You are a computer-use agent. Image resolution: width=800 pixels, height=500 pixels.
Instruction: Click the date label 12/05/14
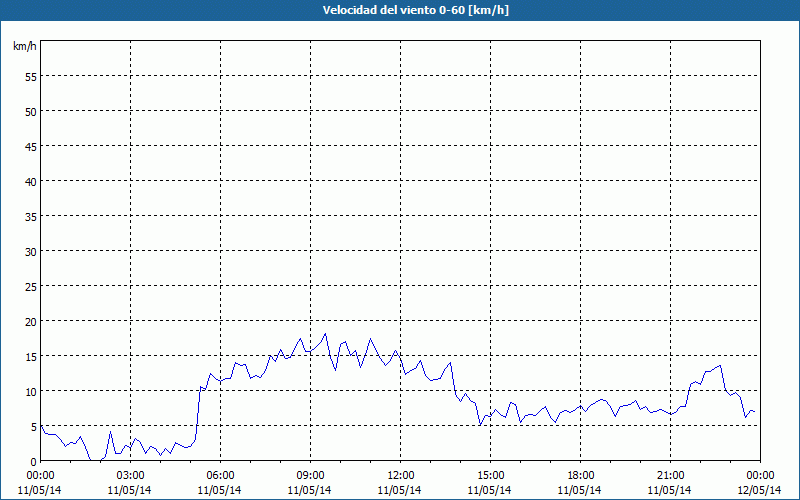[759, 490]
